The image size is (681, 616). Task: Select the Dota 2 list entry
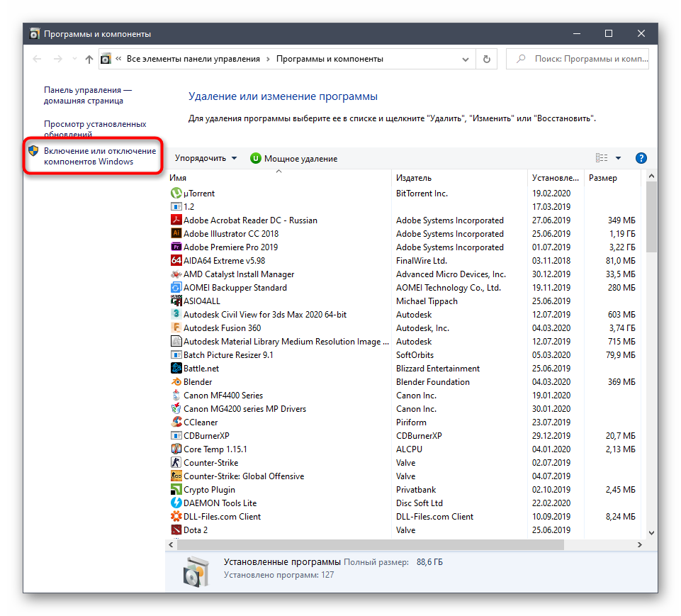196,530
